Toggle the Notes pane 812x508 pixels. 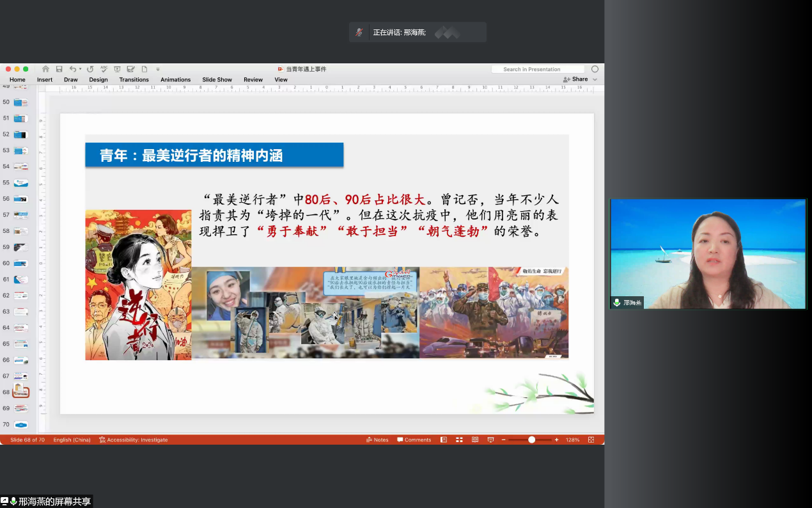click(x=377, y=440)
